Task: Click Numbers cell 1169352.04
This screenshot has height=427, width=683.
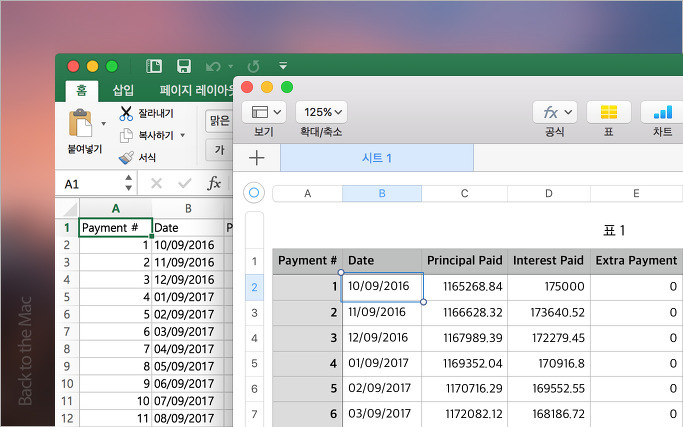Action: click(464, 363)
